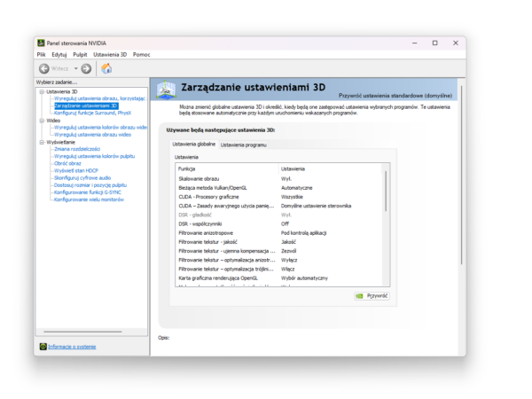Open Zmiana rozdzielczości task
The height and width of the screenshot is (399, 532).
(77, 149)
